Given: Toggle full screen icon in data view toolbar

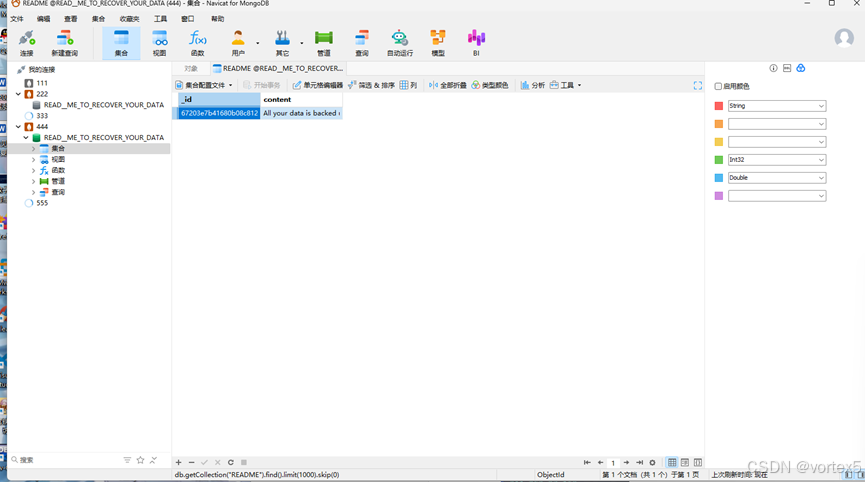Looking at the screenshot, I should 698,85.
